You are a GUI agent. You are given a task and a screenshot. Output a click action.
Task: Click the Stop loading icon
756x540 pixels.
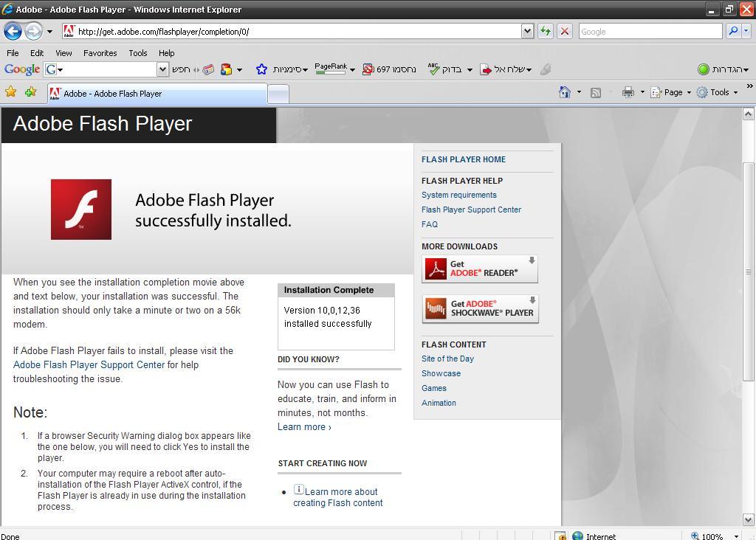pos(565,31)
